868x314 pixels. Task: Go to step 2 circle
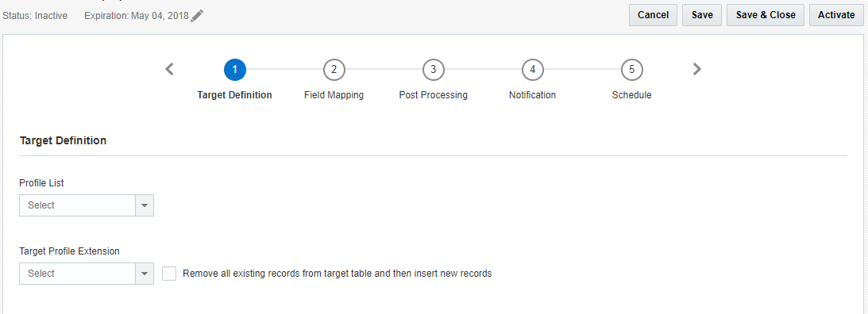tap(334, 69)
